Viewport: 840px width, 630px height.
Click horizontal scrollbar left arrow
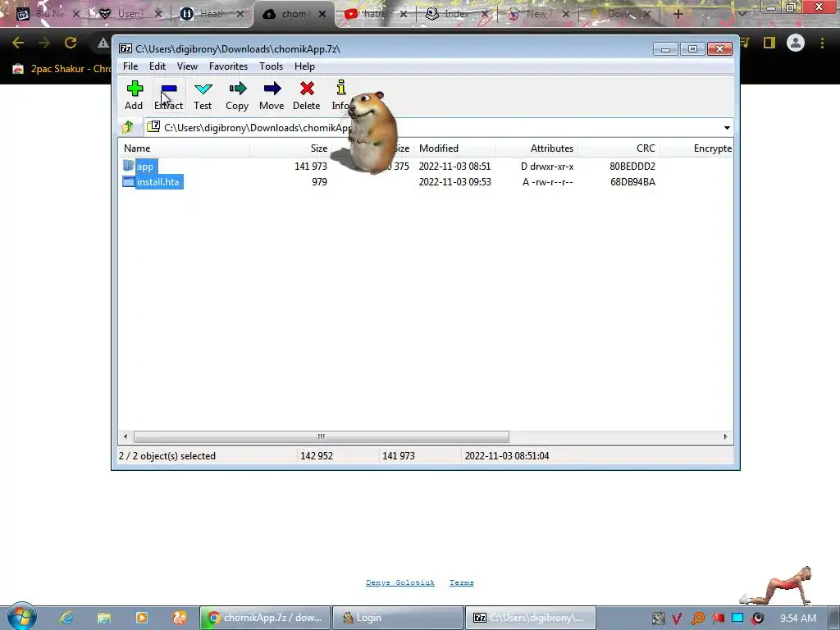point(126,436)
